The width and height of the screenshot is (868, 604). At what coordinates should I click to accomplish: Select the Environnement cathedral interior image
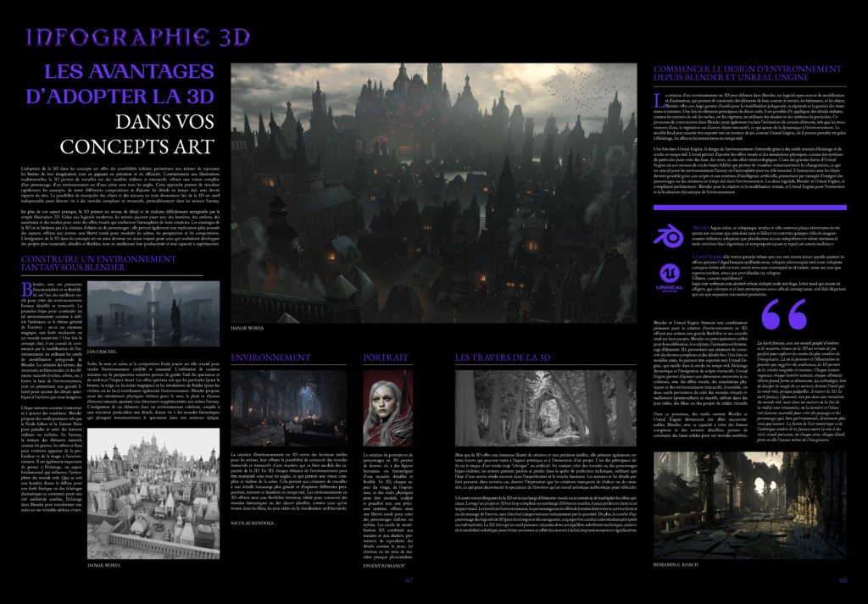pos(288,408)
